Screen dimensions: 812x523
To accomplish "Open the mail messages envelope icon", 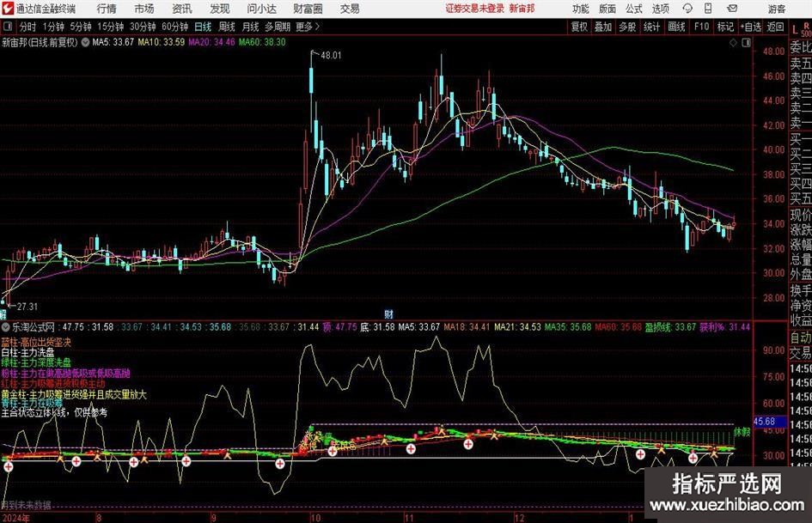I will [732, 9].
